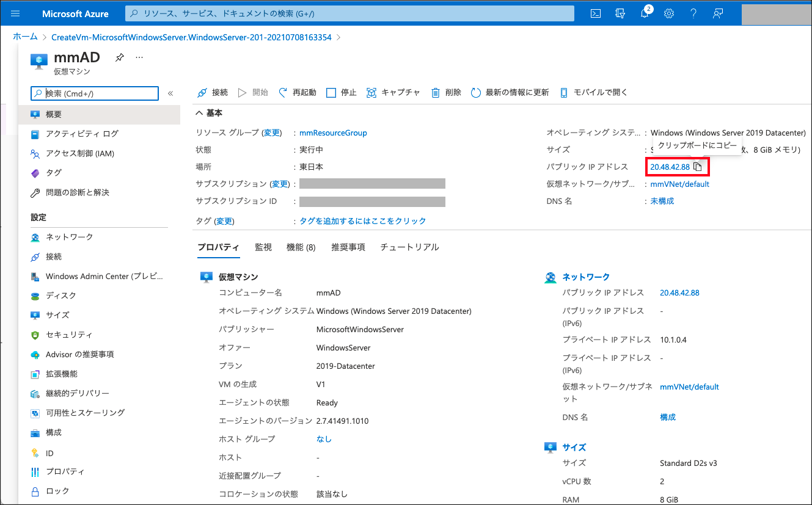The width and height of the screenshot is (812, 505).
Task: Switch to the 推奨事項 tab
Action: [x=348, y=247]
